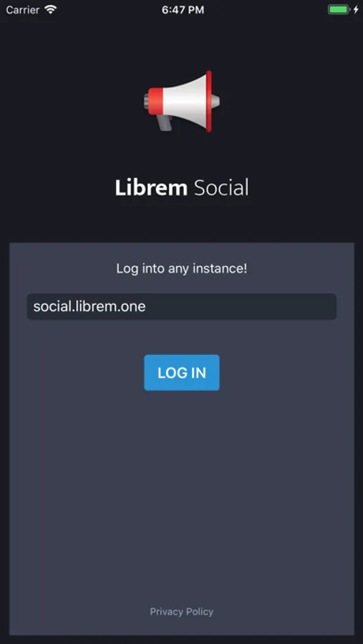Tap the Carrier label in status bar
Viewport: 363px width, 644px height.
click(23, 10)
